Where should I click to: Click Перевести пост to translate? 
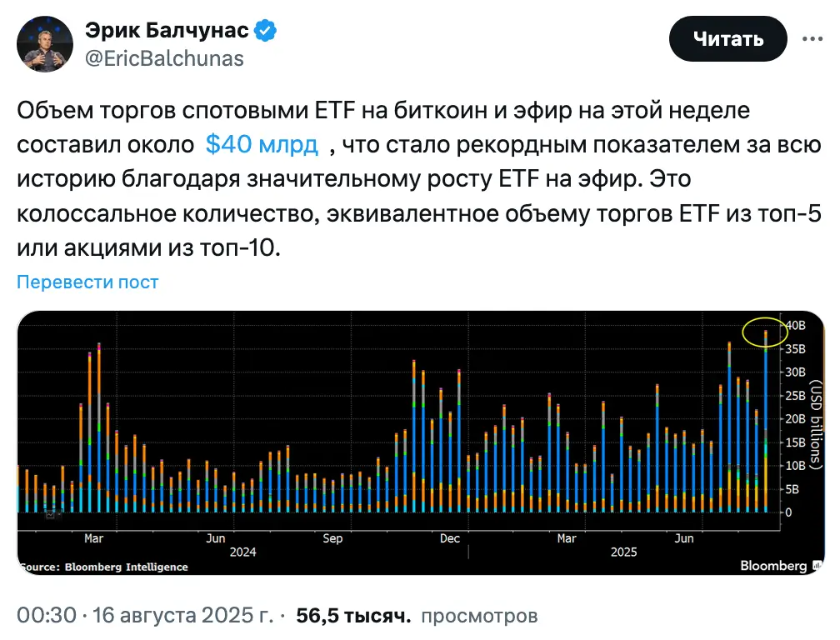coord(87,282)
